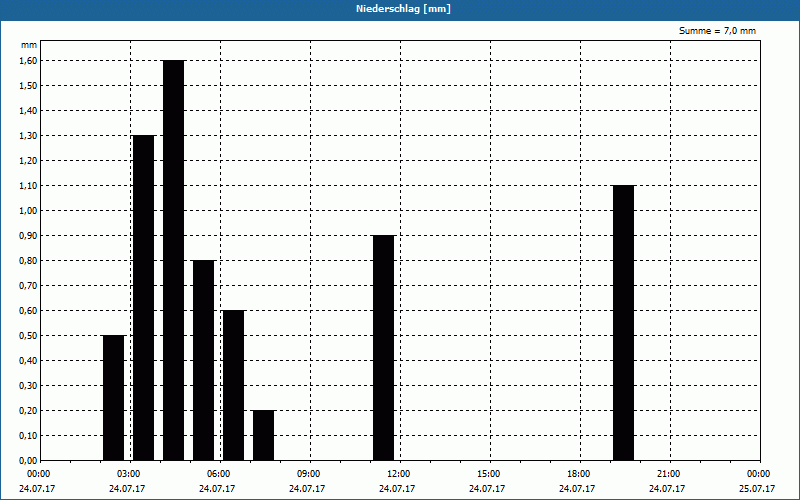Select the 0,90 mm bar near 12:00
The height and width of the screenshot is (500, 800).
[383, 348]
